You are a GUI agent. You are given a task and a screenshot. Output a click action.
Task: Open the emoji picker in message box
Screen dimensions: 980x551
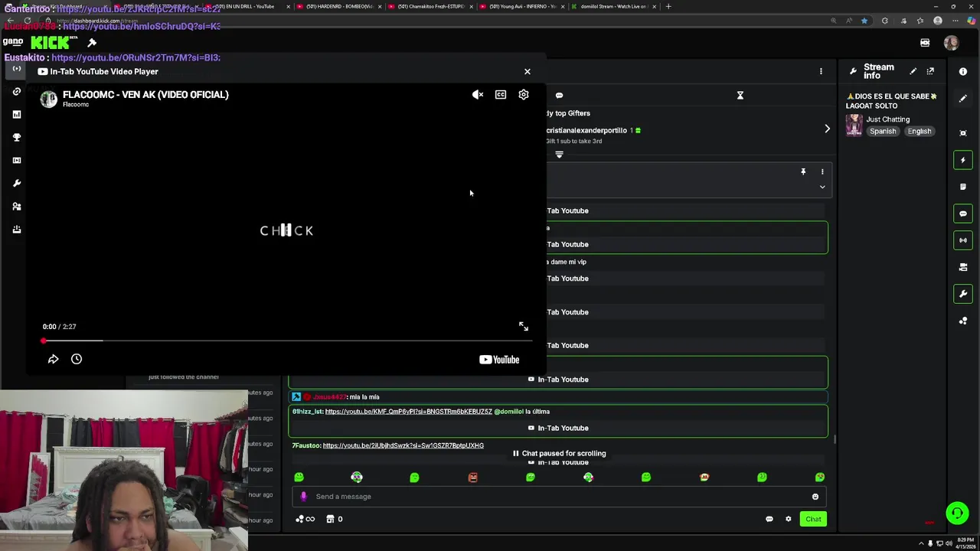pyautogui.click(x=815, y=497)
